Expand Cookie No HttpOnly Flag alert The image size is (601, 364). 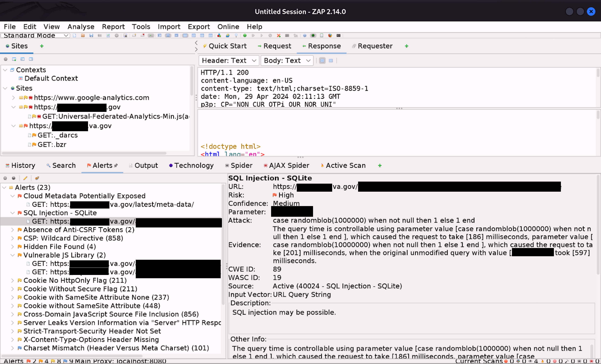click(13, 281)
